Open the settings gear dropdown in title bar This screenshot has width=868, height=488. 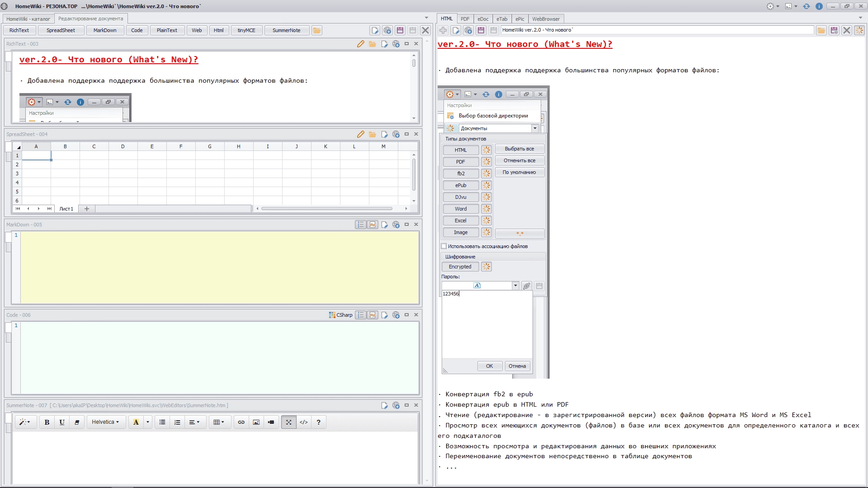(x=773, y=6)
